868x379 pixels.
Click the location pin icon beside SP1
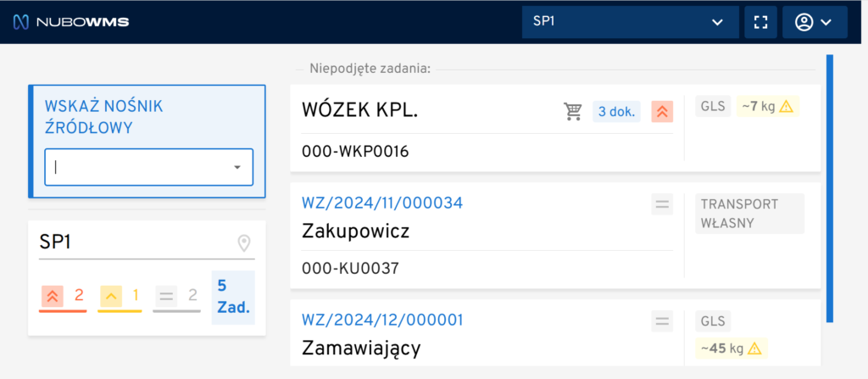(244, 244)
